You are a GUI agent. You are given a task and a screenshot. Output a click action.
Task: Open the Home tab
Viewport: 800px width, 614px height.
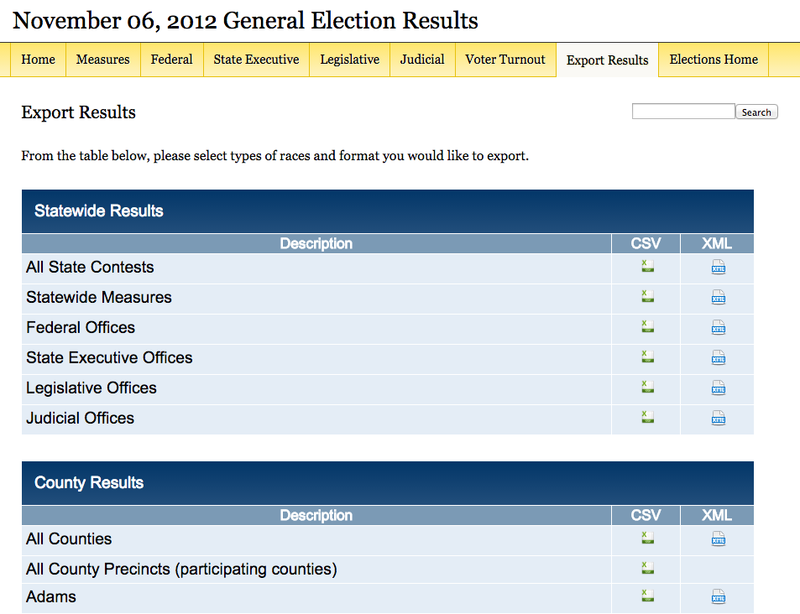coord(38,60)
